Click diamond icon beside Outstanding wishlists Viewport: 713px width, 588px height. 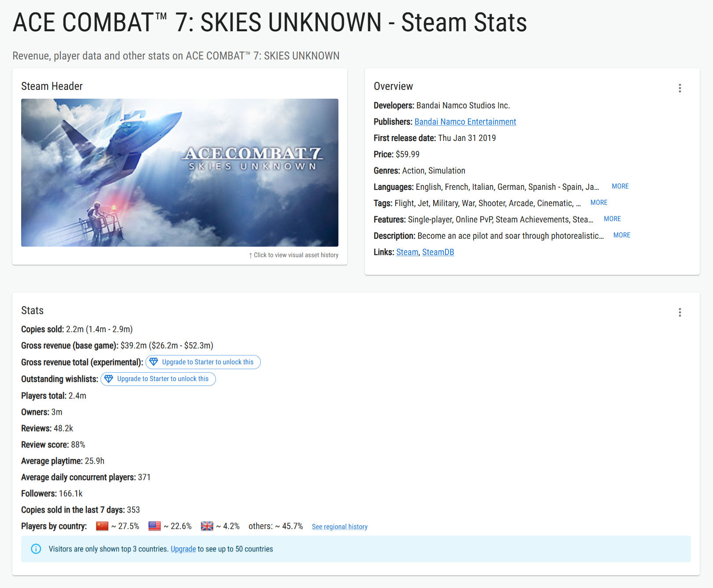pyautogui.click(x=108, y=378)
